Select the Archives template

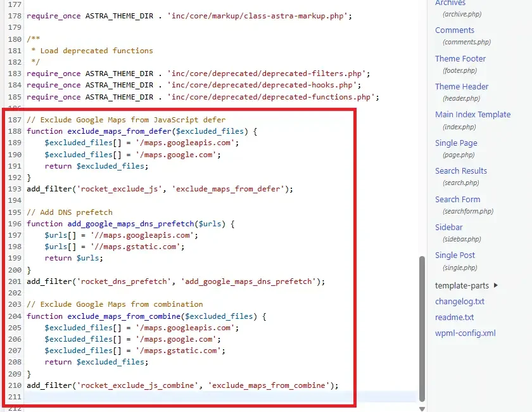(450, 3)
